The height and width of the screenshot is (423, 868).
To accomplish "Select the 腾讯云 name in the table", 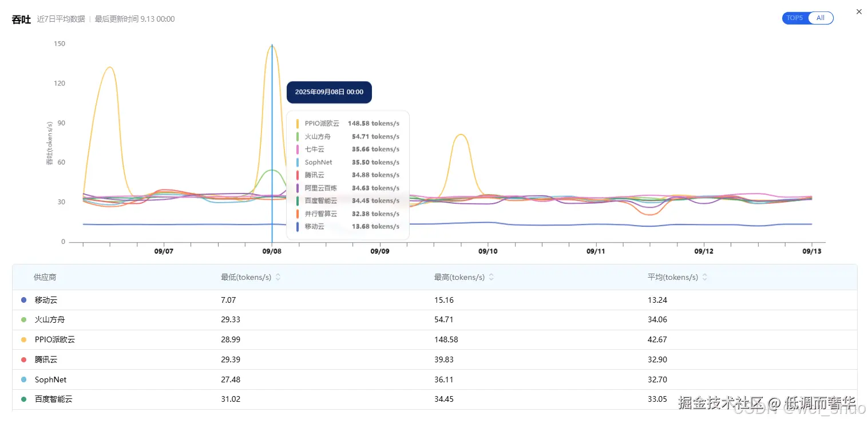I will point(46,359).
